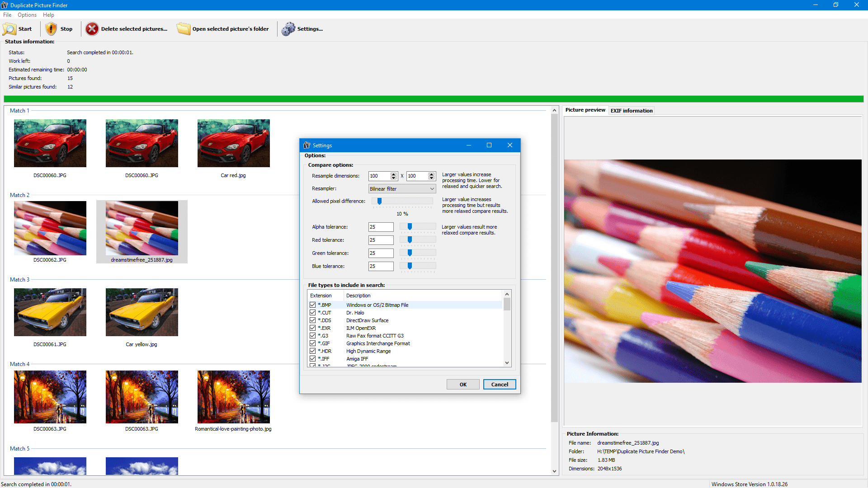Click the Settings gear icon
This screenshot has height=488, width=868.
288,28
